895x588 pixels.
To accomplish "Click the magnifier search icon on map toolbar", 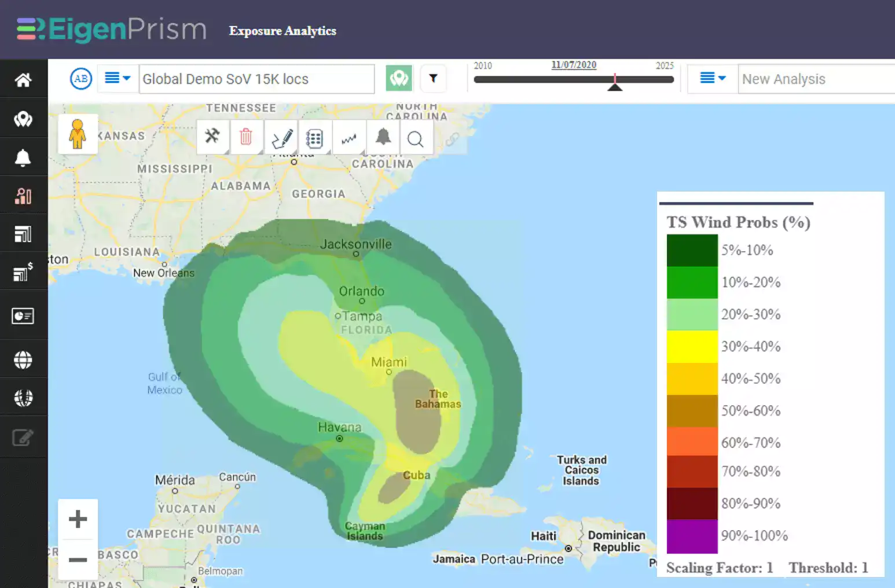I will coord(415,138).
